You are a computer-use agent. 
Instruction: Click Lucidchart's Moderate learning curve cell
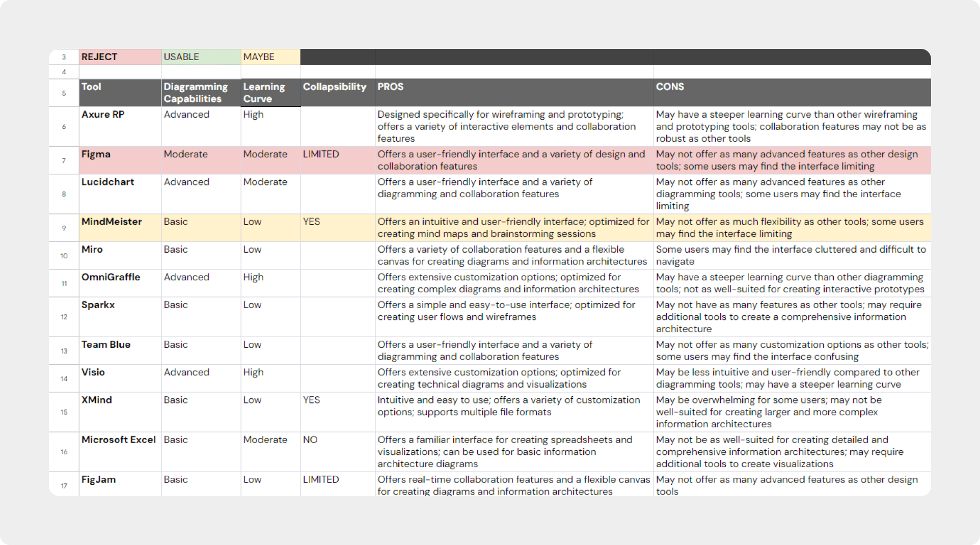[x=270, y=194]
